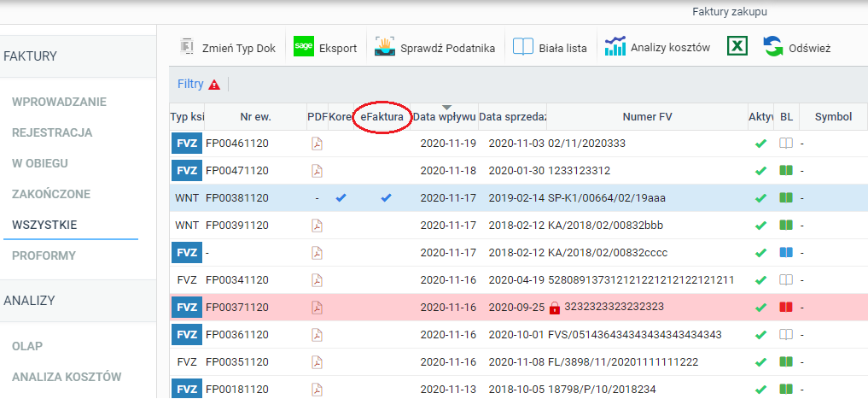Open the Biała lista book icon
This screenshot has height=399, width=868.
(x=522, y=47)
